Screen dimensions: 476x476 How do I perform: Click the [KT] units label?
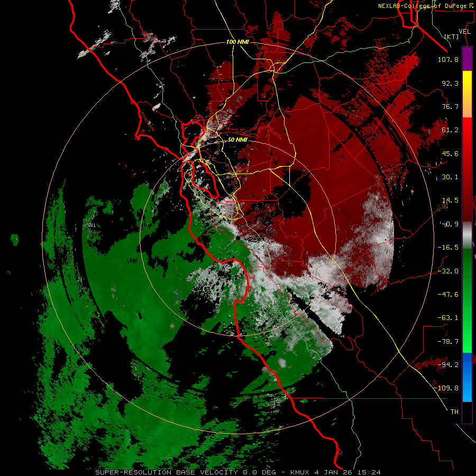click(x=452, y=36)
